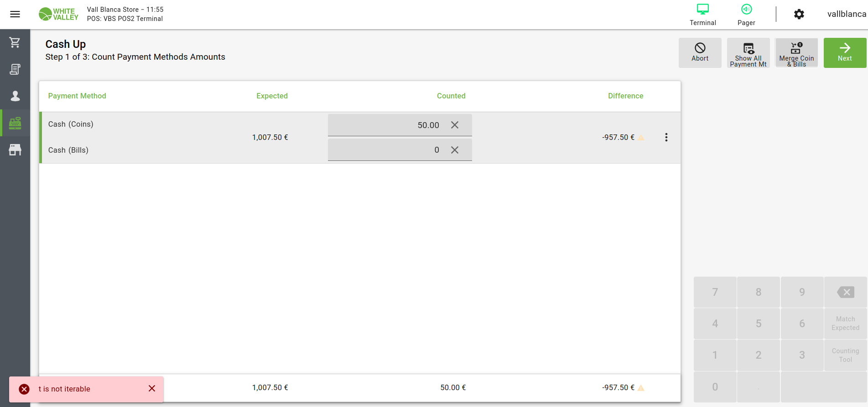
Task: Click the Cash (Coins) counted field
Action: pos(400,125)
